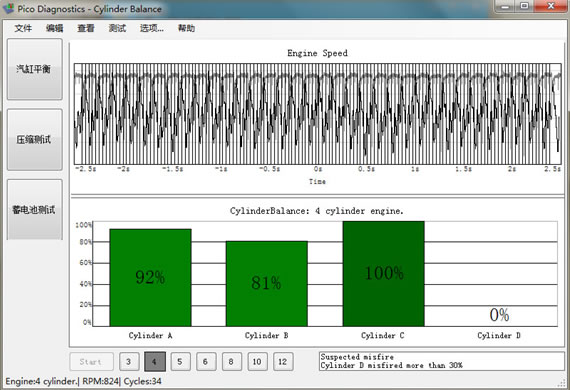Open the 帮助 menu
The width and height of the screenshot is (570, 390).
pyautogui.click(x=186, y=28)
